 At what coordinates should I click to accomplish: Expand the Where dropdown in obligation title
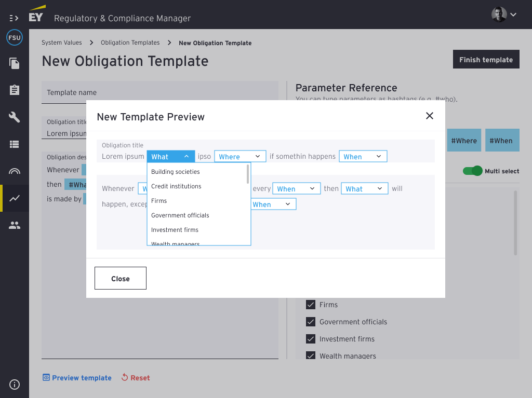[x=240, y=157]
